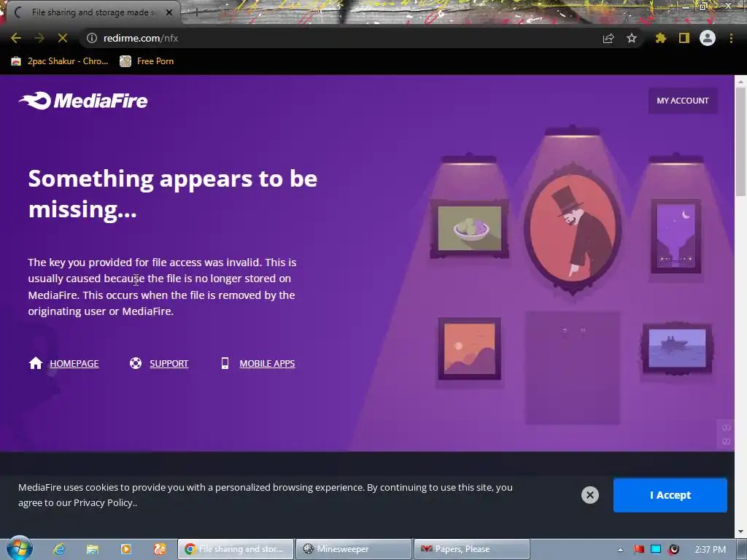Open the media player taskbar icon

coord(126,549)
